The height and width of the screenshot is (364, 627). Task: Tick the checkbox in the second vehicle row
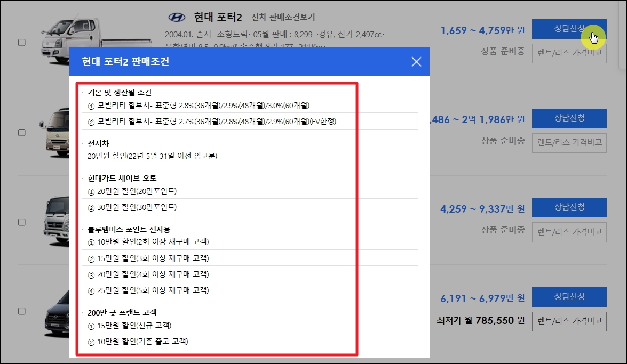[x=22, y=133]
